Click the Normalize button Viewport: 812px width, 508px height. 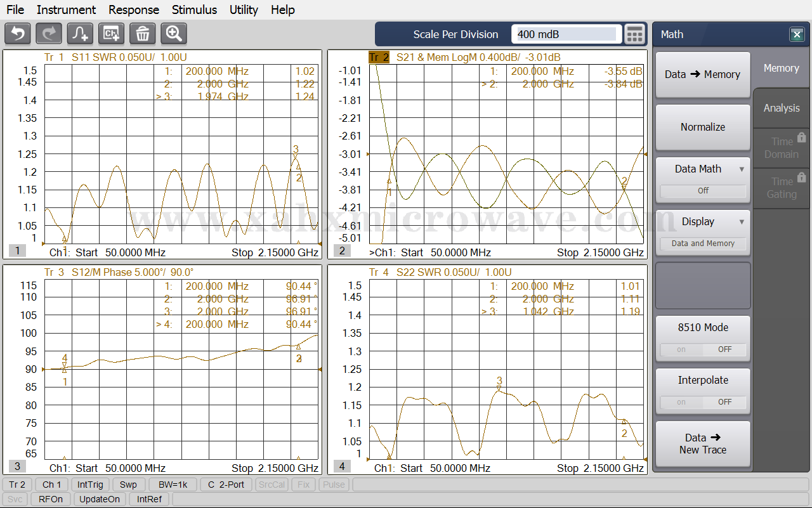click(703, 127)
